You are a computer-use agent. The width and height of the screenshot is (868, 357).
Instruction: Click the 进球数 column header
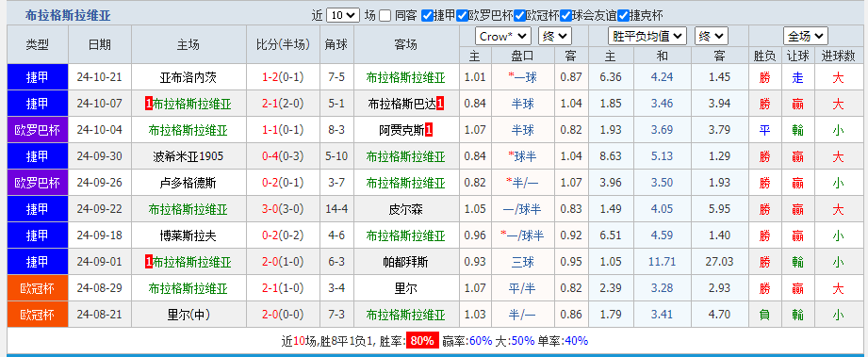(x=838, y=56)
